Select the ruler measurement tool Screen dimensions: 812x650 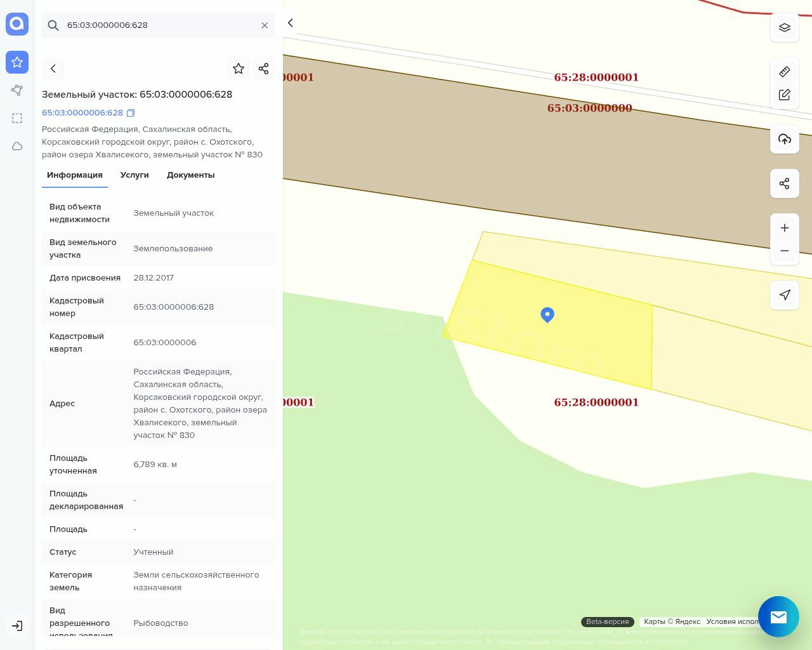785,72
